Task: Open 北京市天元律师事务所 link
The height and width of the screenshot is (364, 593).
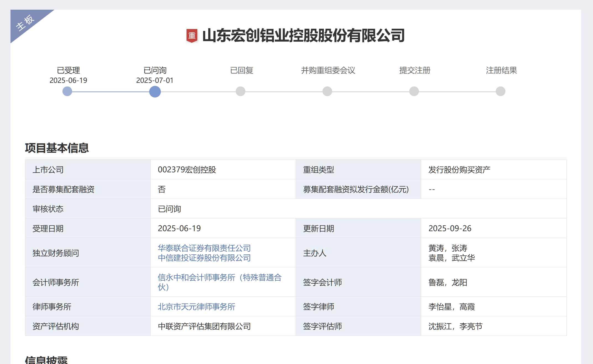Action: point(196,307)
